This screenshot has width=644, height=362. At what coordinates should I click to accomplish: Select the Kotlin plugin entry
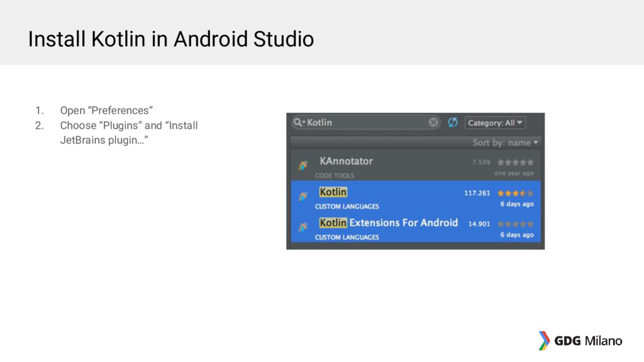click(x=416, y=196)
